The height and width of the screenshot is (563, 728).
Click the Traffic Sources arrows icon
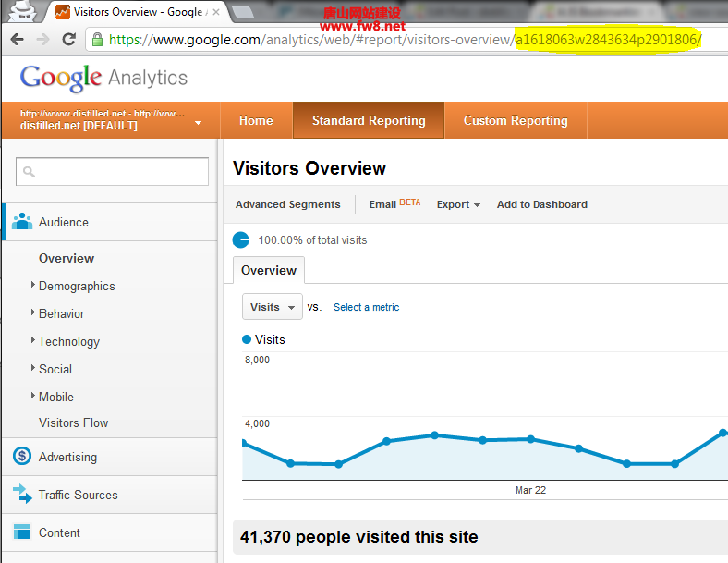coord(22,494)
